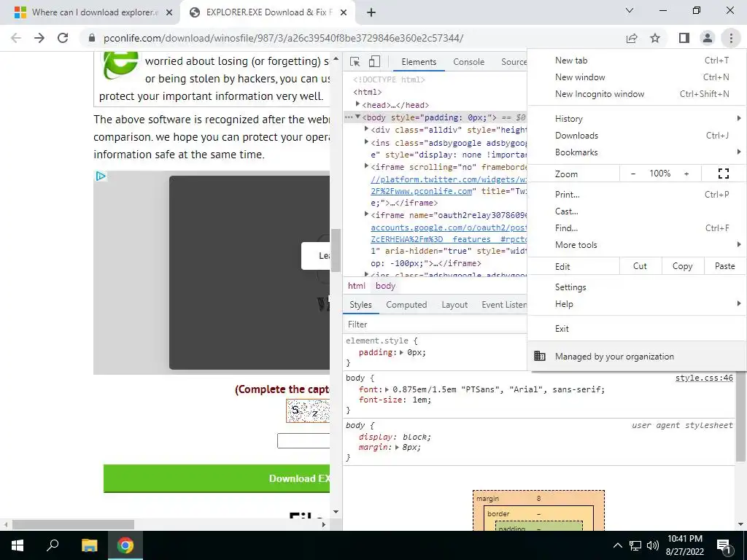Click Managed by your organization

[637, 356]
